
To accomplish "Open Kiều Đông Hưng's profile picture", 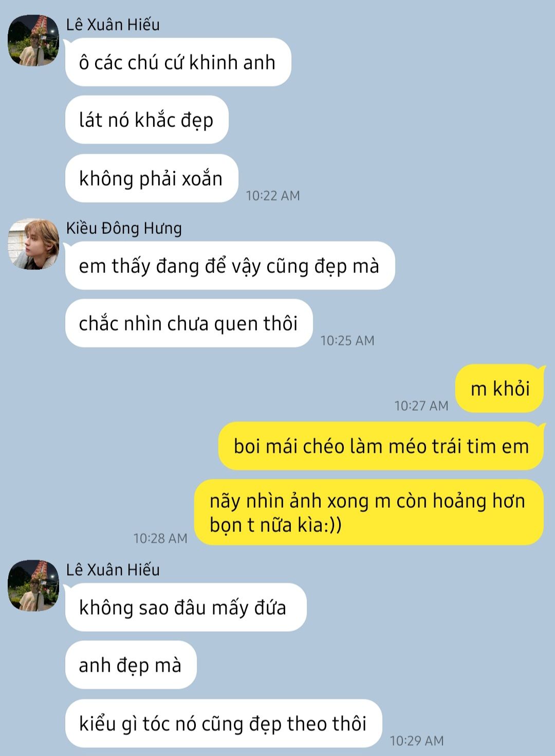I will [33, 244].
